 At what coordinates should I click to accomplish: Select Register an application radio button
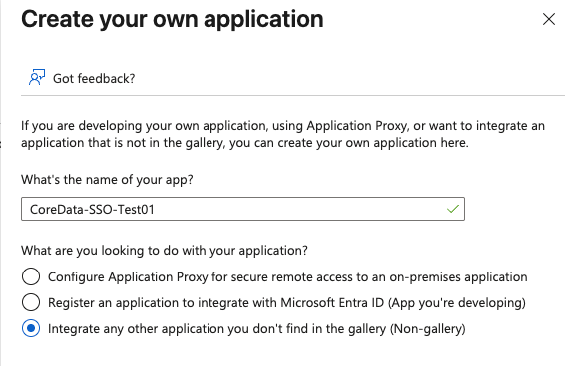tap(31, 302)
